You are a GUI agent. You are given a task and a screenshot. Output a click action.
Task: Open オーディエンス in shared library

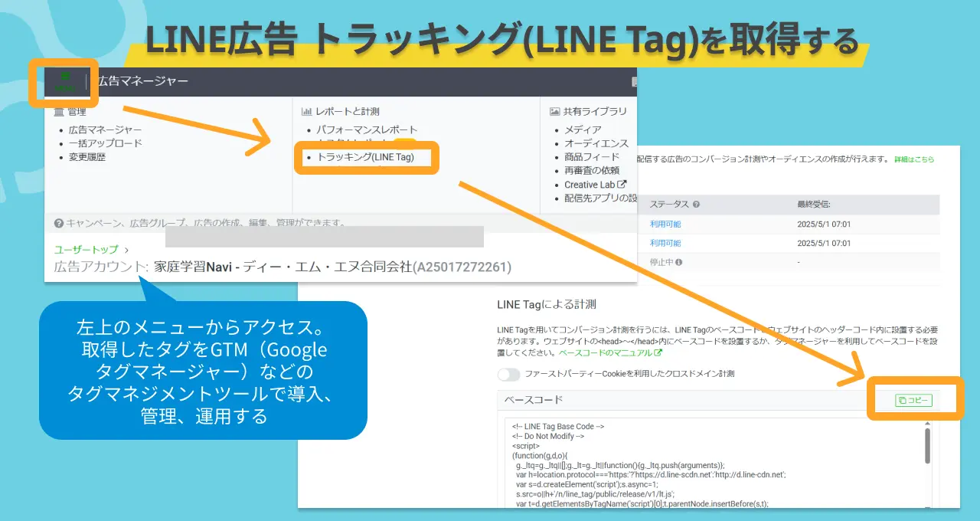[x=596, y=143]
